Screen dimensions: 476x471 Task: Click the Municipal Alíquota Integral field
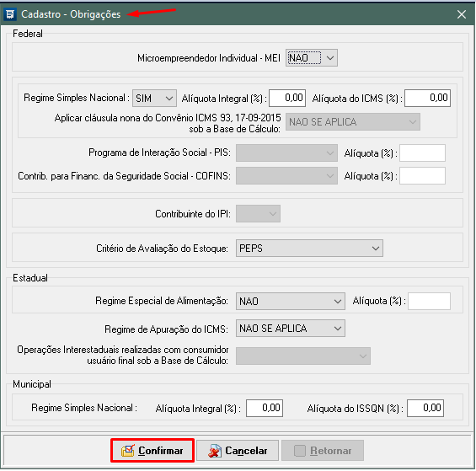(265, 408)
